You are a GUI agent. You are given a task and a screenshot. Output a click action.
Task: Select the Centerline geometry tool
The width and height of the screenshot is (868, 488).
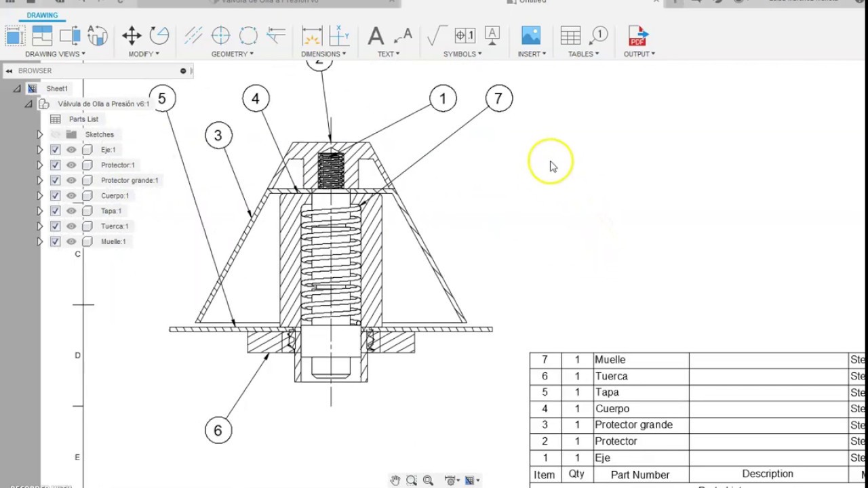coord(193,35)
